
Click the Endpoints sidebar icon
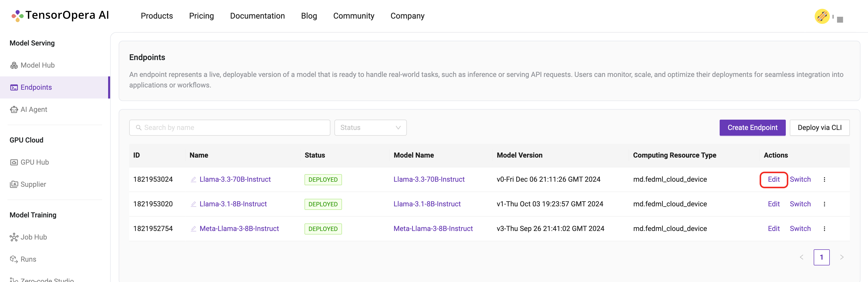point(14,88)
